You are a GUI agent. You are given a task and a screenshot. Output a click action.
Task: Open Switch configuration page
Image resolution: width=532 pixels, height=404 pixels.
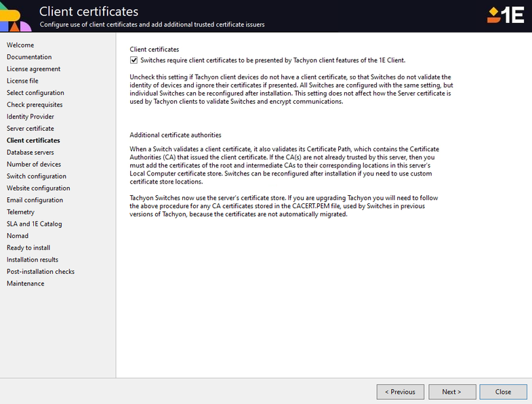tap(37, 176)
